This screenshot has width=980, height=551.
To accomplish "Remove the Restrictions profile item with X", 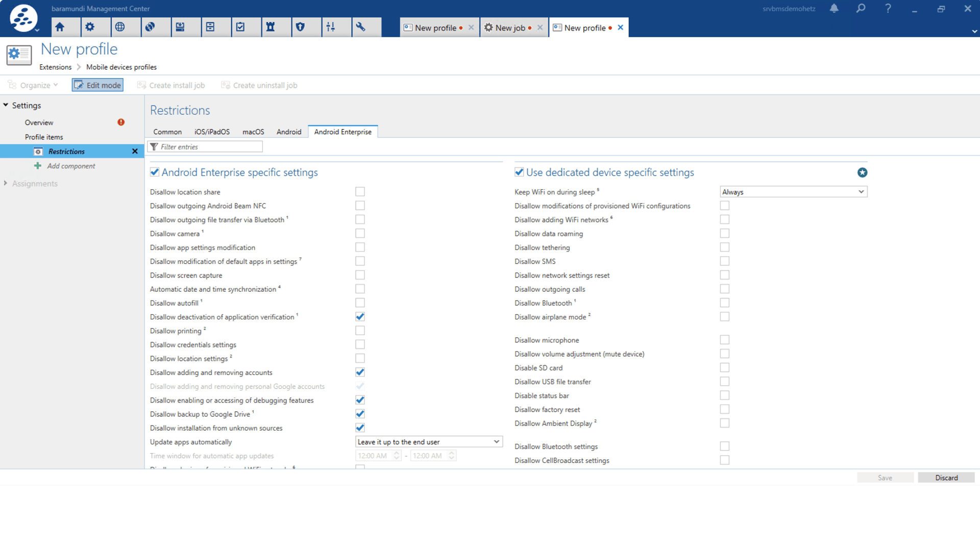I will click(x=135, y=151).
